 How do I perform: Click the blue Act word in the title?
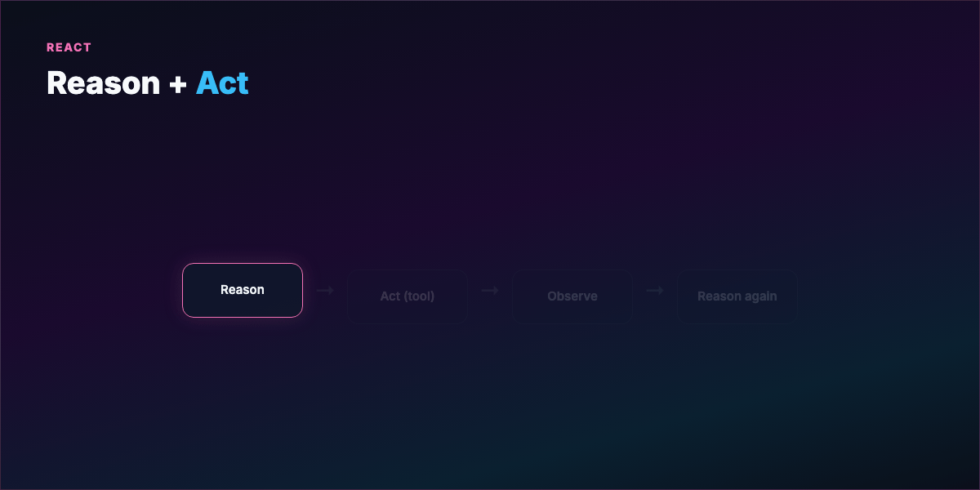(222, 83)
